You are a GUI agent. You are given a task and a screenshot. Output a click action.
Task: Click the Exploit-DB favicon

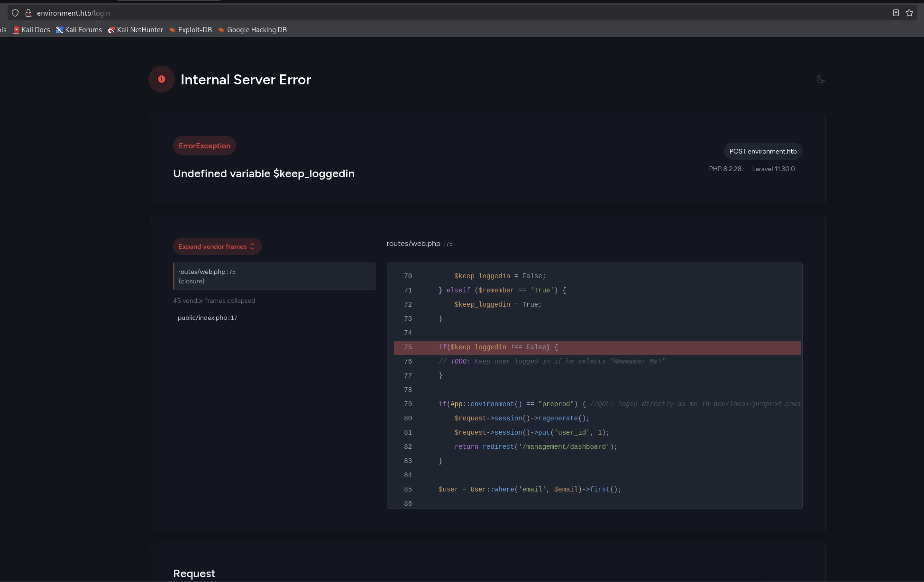click(x=173, y=30)
